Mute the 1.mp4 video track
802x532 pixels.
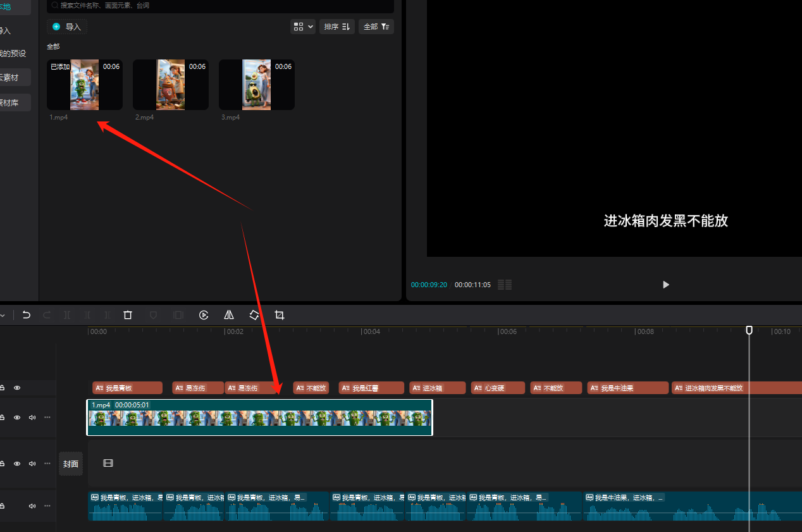pos(32,418)
